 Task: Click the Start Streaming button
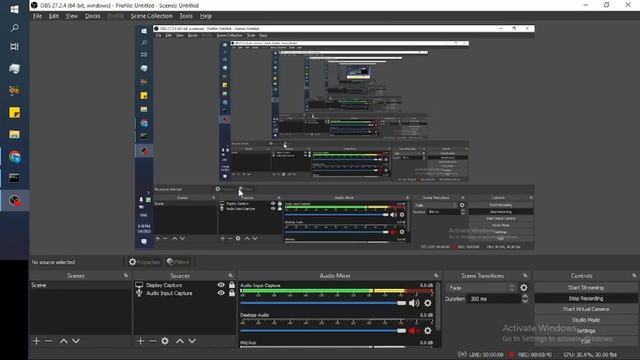point(586,287)
